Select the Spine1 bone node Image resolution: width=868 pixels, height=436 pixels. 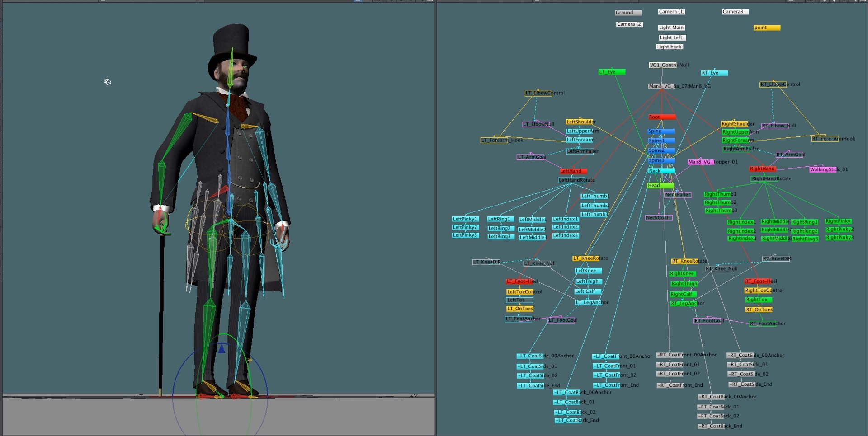click(x=661, y=141)
